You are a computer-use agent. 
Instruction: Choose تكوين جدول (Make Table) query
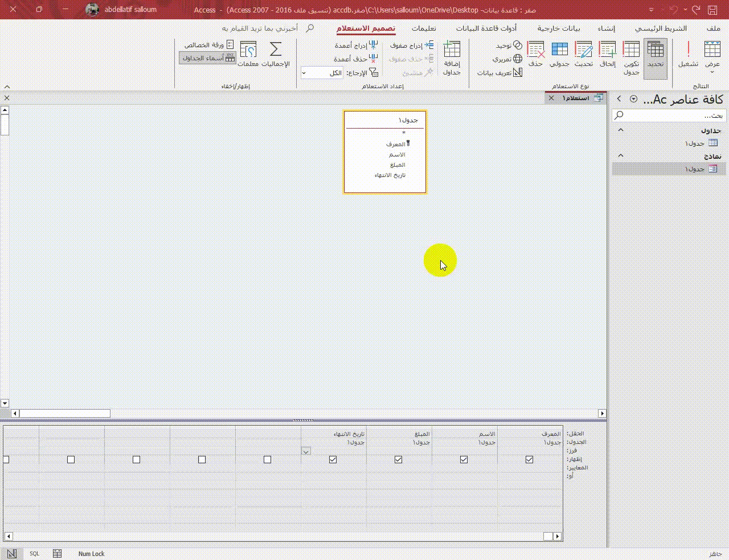[x=631, y=59]
